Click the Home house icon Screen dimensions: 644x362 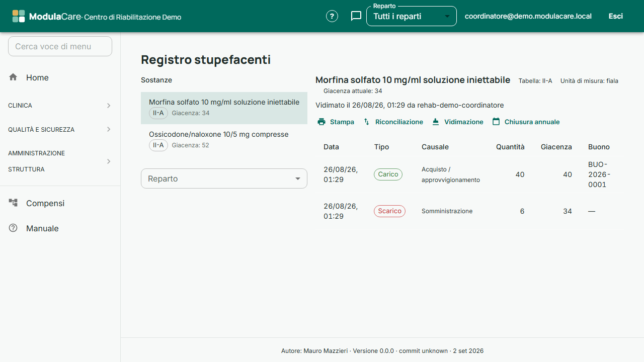coord(13,77)
